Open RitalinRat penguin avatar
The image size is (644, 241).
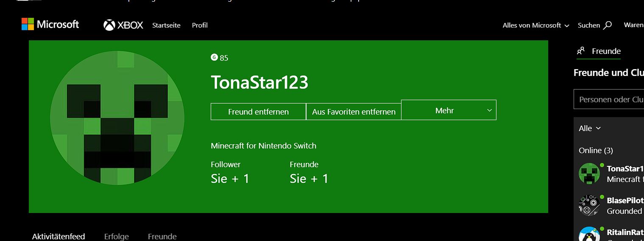(589, 234)
